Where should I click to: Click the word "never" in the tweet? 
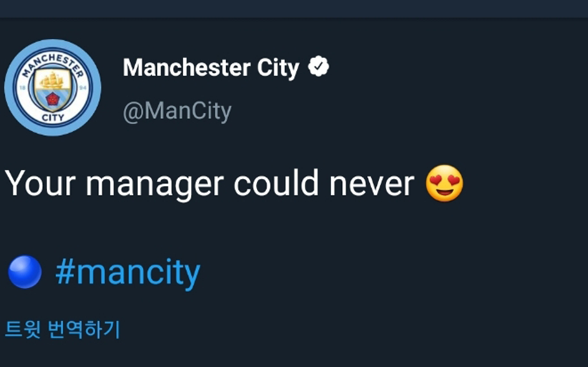(372, 186)
